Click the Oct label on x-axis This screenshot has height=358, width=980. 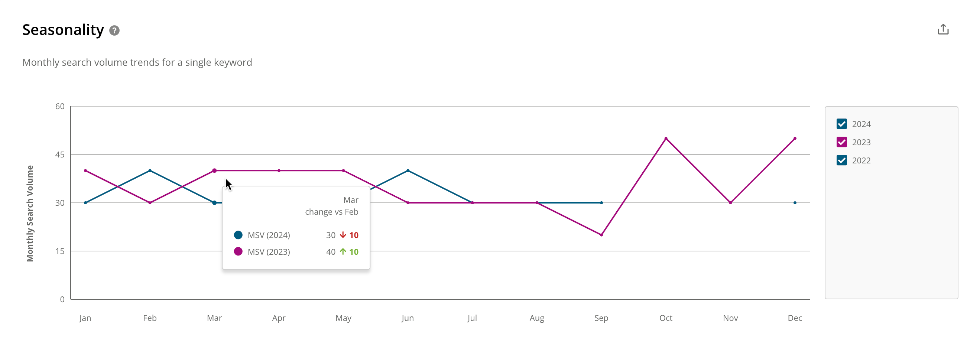point(666,318)
